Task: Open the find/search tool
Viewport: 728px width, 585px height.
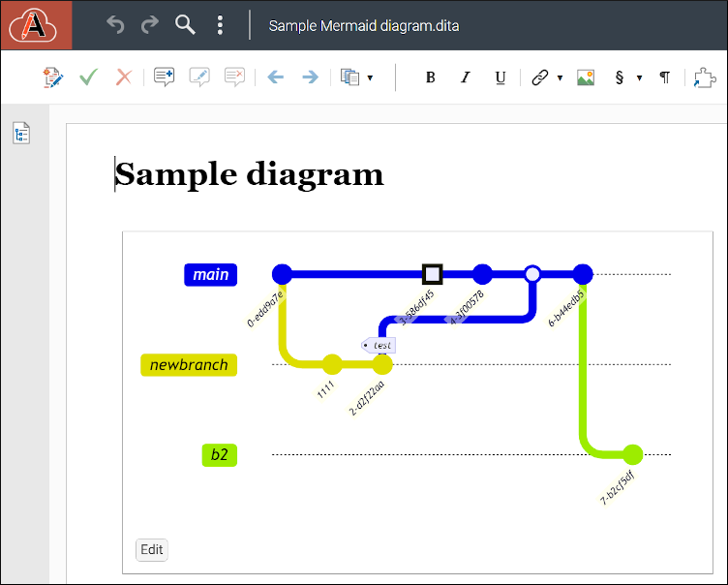Action: pos(185,25)
